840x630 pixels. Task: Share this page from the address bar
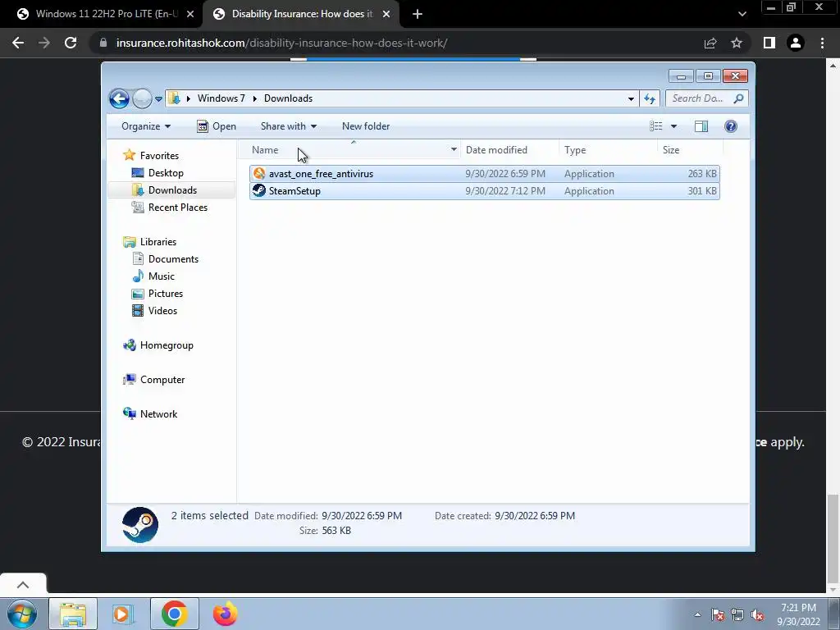pos(710,43)
